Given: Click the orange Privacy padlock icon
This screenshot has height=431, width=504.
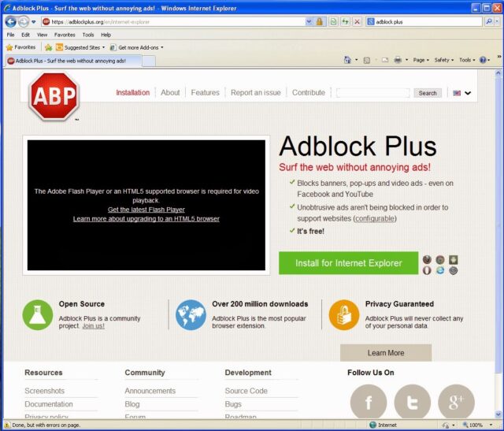Looking at the screenshot, I should point(344,315).
